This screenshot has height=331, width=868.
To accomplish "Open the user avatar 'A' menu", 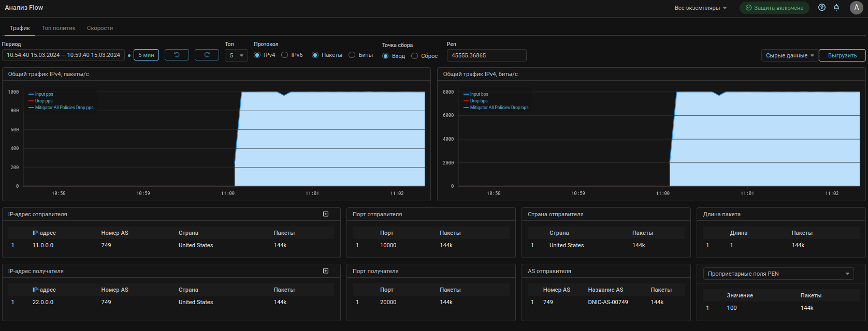I will (x=856, y=8).
